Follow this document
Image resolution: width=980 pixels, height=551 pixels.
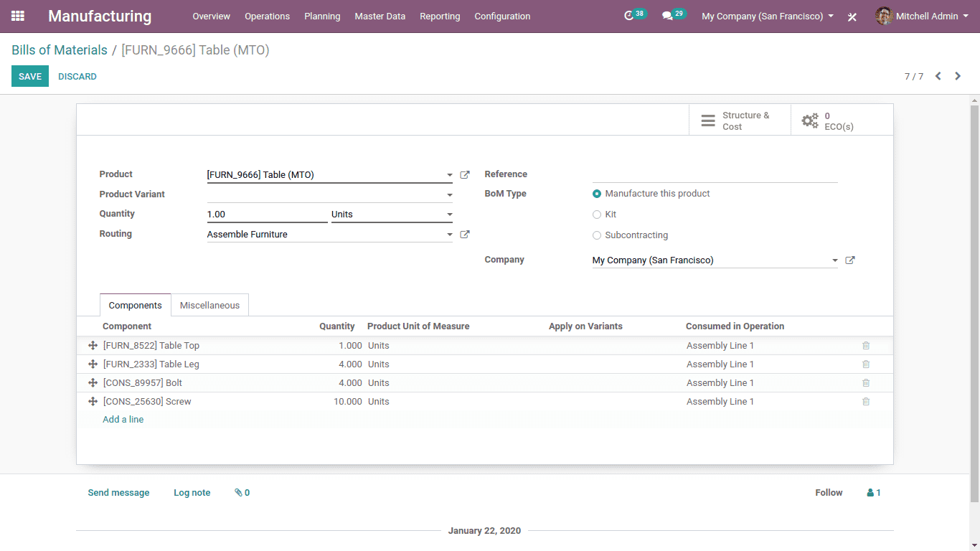click(x=829, y=493)
